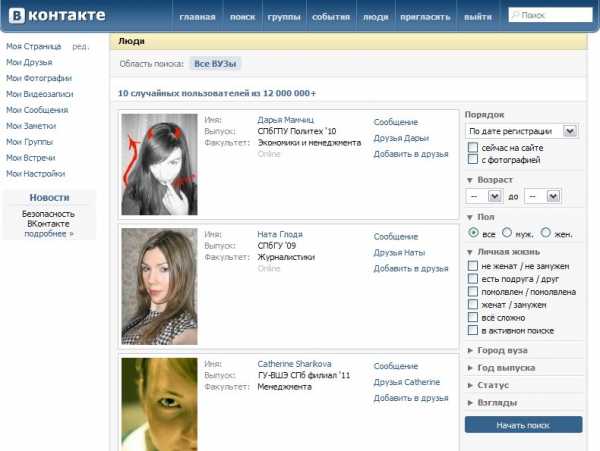
Task: Select the 'жен.' gender radio button
Action: click(546, 233)
